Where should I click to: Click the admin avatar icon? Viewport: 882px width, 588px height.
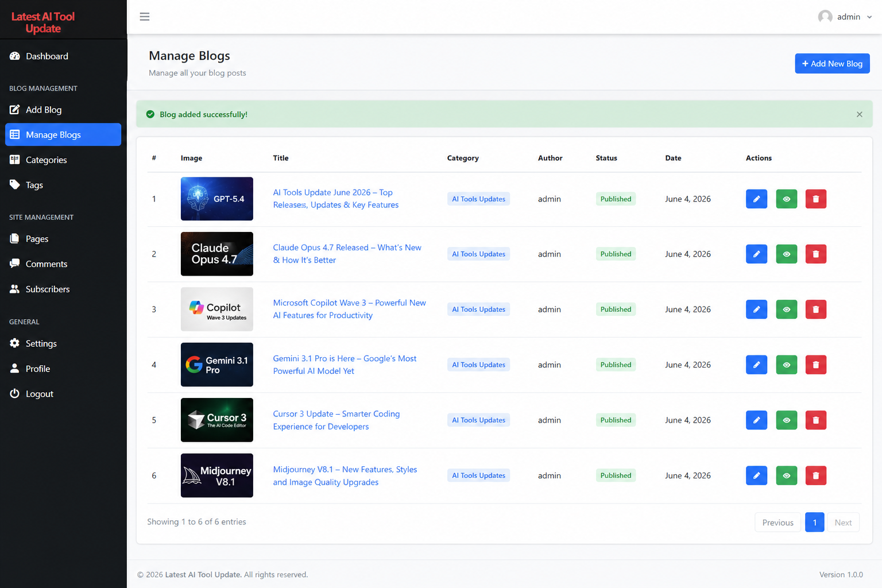(825, 17)
